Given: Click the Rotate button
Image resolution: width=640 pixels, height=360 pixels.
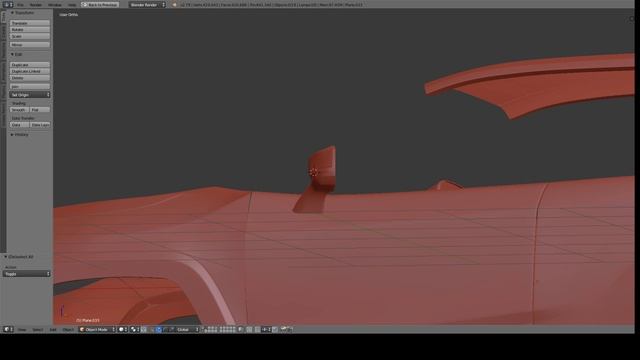Looking at the screenshot, I should coord(30,30).
